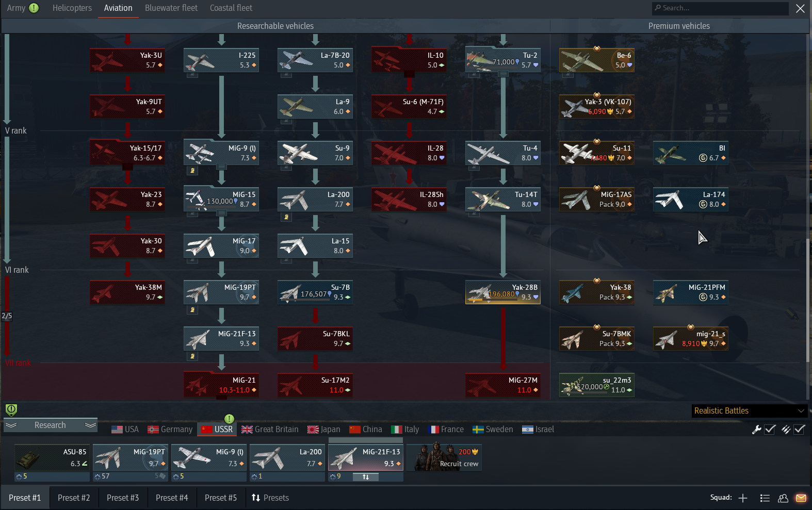Select Preset #4 tab
The width and height of the screenshot is (812, 510).
(x=172, y=498)
